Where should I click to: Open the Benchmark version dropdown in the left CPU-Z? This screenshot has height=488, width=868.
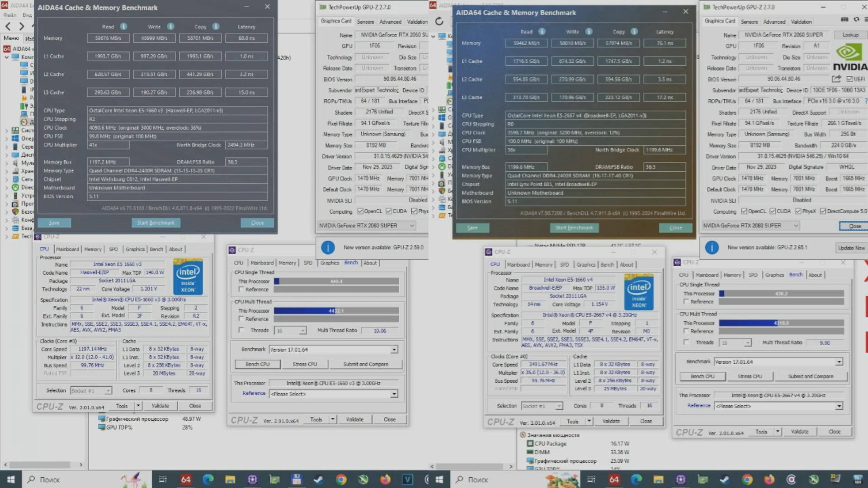click(x=394, y=350)
